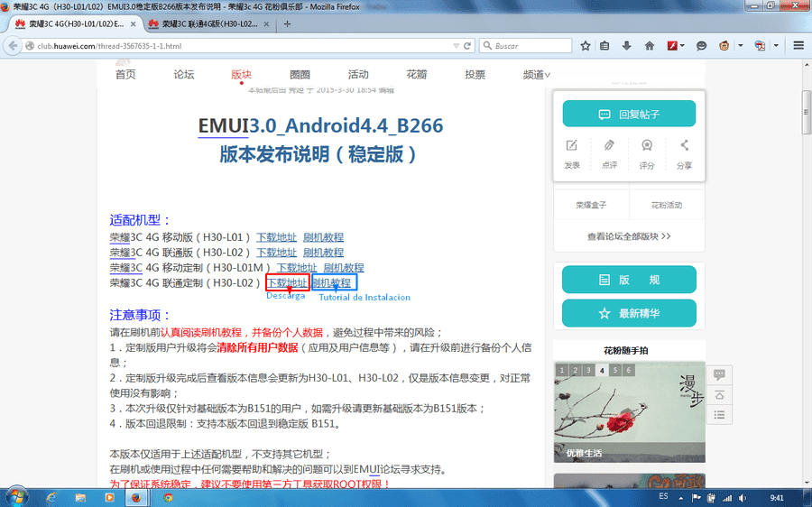Click the floating back-to-top side button
812x507 pixels.
(x=719, y=395)
